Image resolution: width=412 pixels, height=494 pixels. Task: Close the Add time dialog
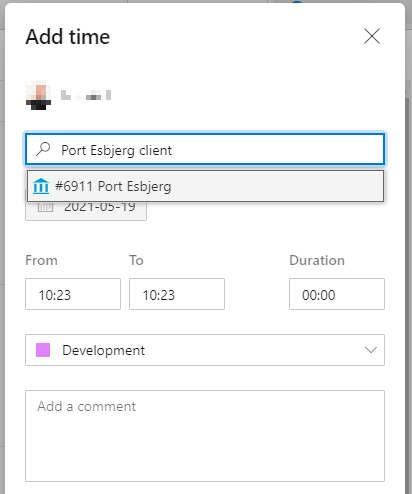pyautogui.click(x=372, y=36)
